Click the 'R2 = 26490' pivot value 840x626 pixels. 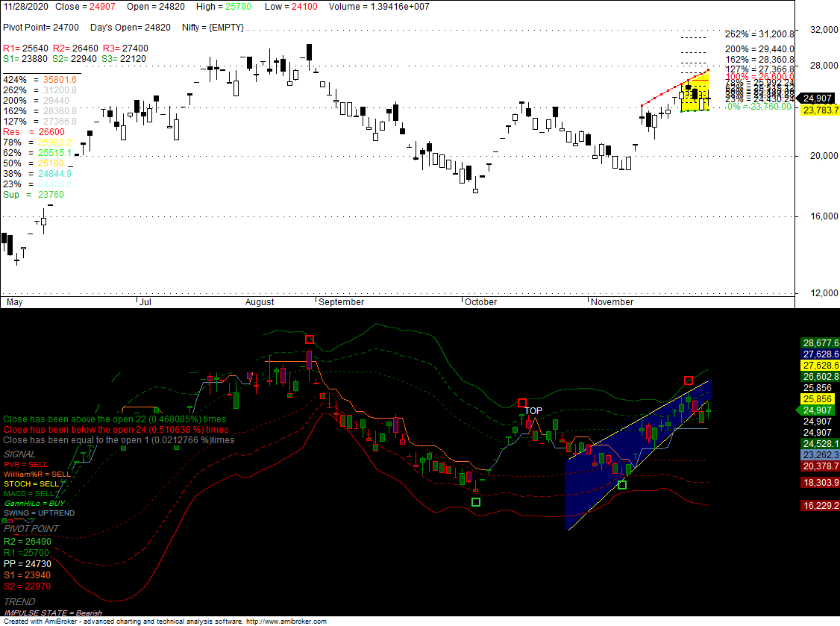(x=28, y=542)
